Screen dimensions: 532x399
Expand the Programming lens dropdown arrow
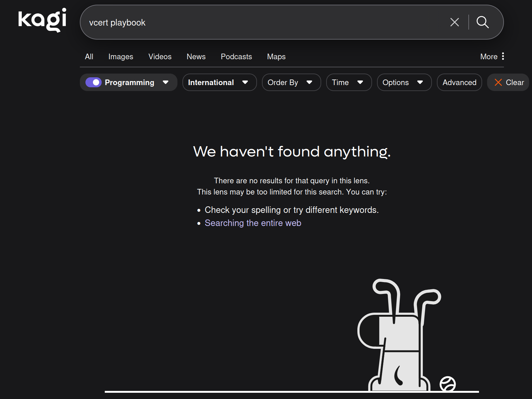[x=166, y=82]
